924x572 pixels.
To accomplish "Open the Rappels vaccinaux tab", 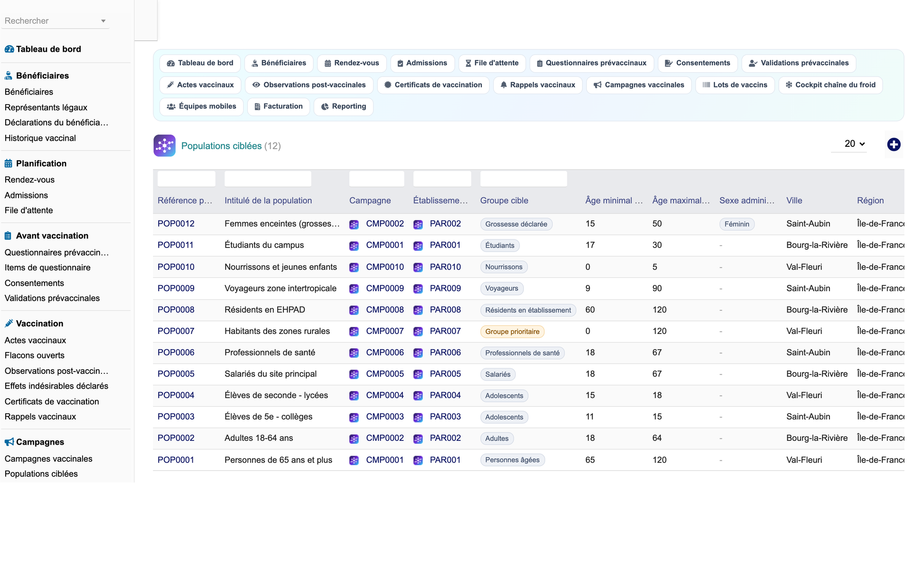I will (x=537, y=85).
